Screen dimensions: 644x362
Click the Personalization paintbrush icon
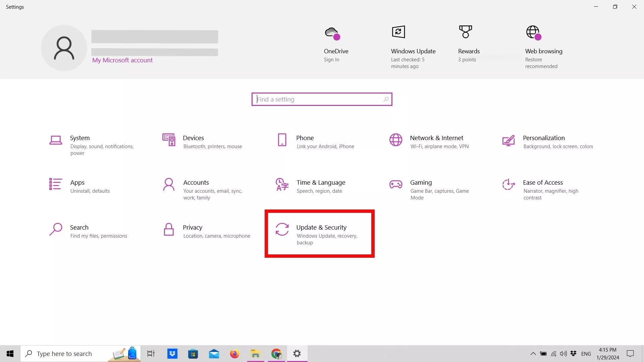point(508,140)
